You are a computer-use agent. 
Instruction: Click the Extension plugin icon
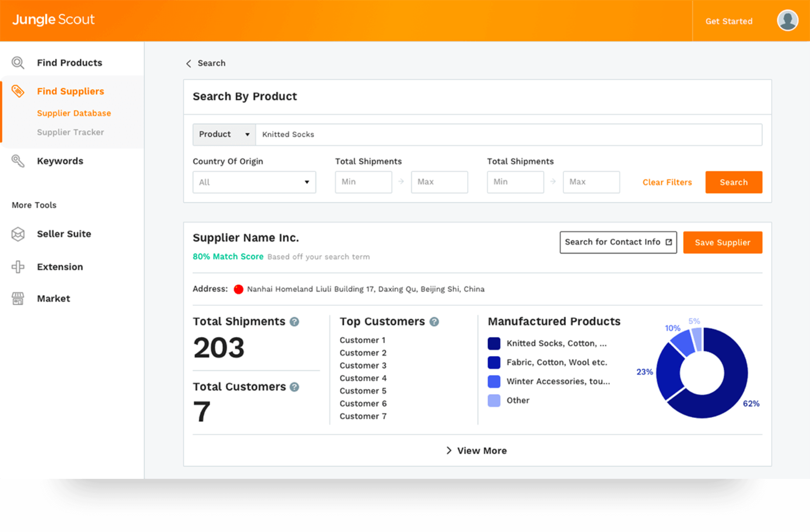click(18, 267)
